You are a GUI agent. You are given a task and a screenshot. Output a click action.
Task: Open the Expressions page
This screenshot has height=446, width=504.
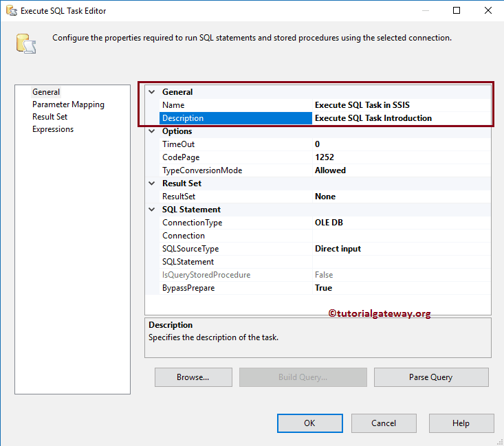click(x=53, y=129)
